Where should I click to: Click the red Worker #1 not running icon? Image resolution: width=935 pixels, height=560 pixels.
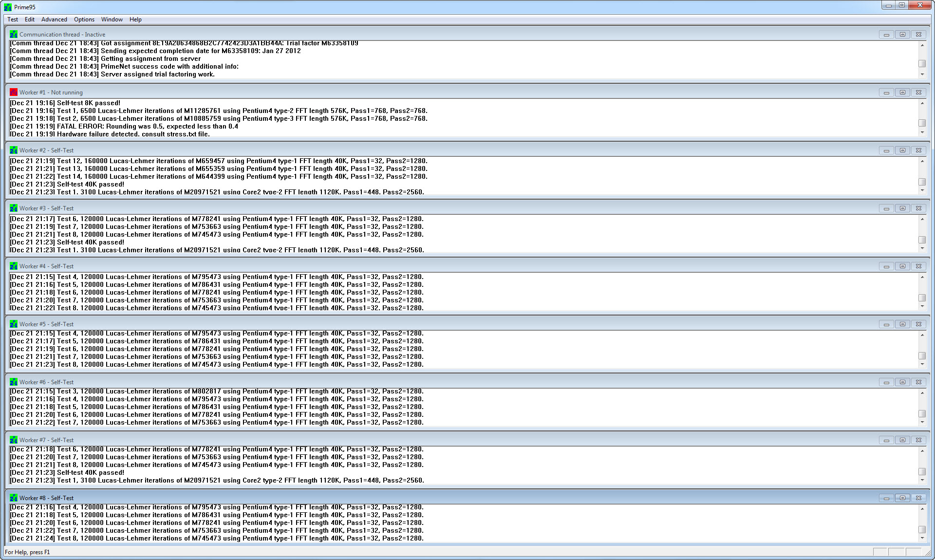coord(14,92)
